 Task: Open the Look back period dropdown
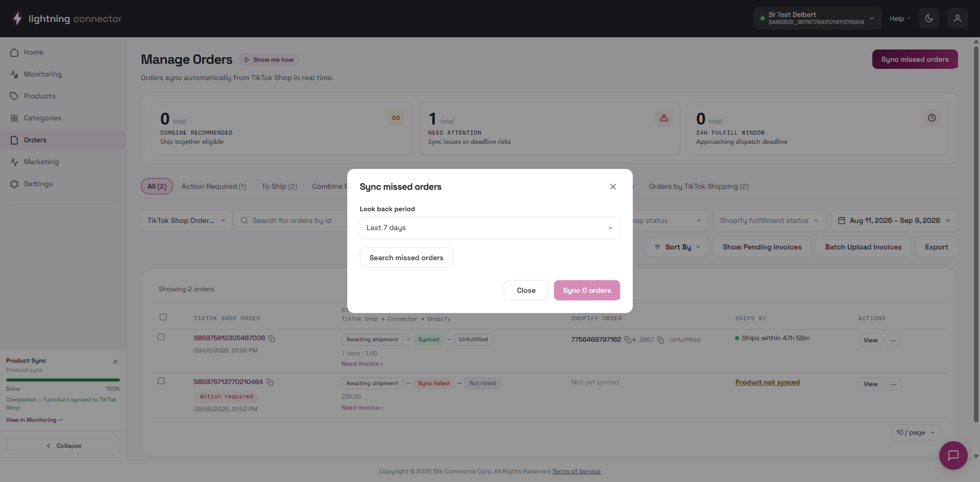[490, 228]
